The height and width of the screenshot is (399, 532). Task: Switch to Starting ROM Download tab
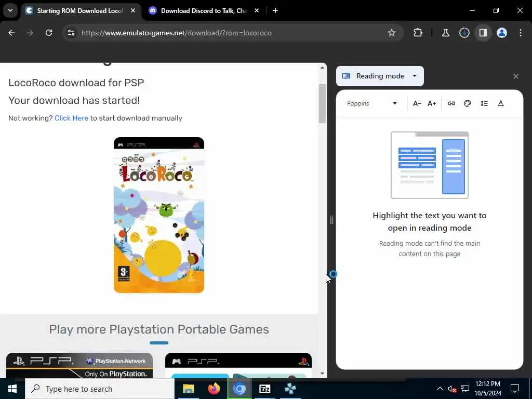click(x=81, y=10)
